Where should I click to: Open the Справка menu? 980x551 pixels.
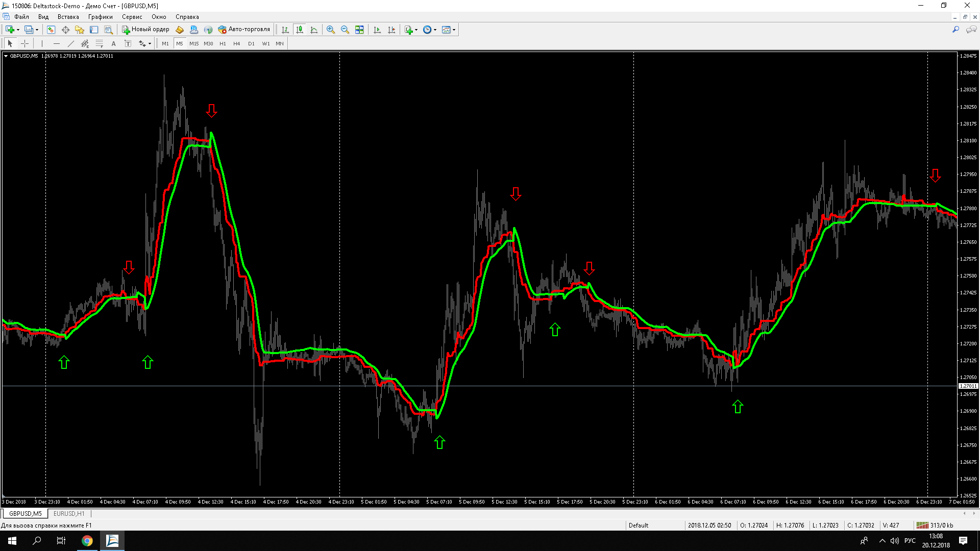187,17
